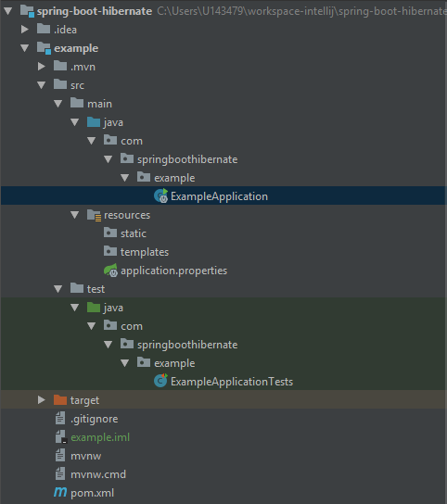Click the test folder icon
The image size is (447, 504).
(77, 288)
